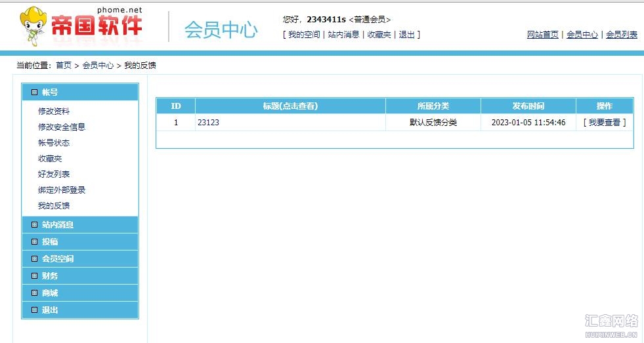Open 我的反馈 sidebar link
644x343 pixels.
click(54, 206)
